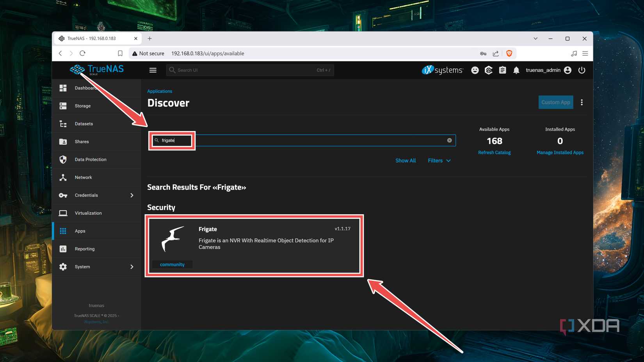Open Manage Installed Apps
The height and width of the screenshot is (362, 644).
[x=560, y=153]
